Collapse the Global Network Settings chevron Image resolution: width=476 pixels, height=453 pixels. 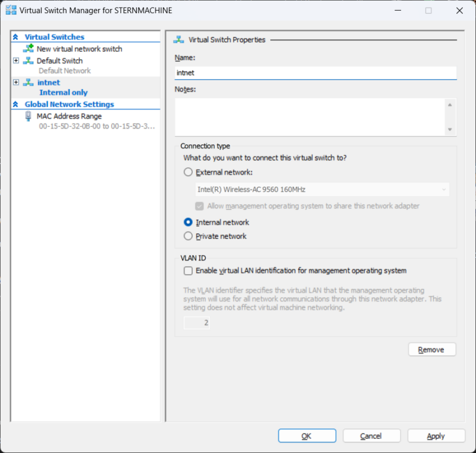coord(15,104)
